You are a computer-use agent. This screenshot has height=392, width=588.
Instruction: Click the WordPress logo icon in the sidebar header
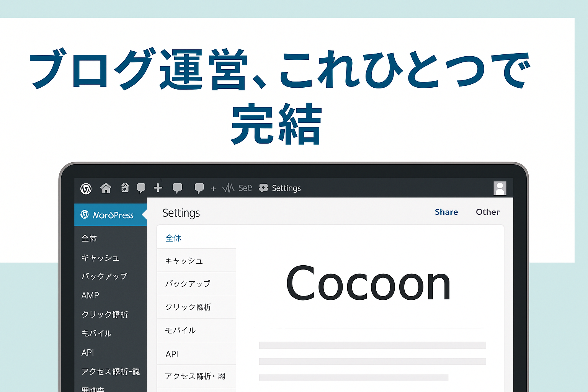coord(85,215)
